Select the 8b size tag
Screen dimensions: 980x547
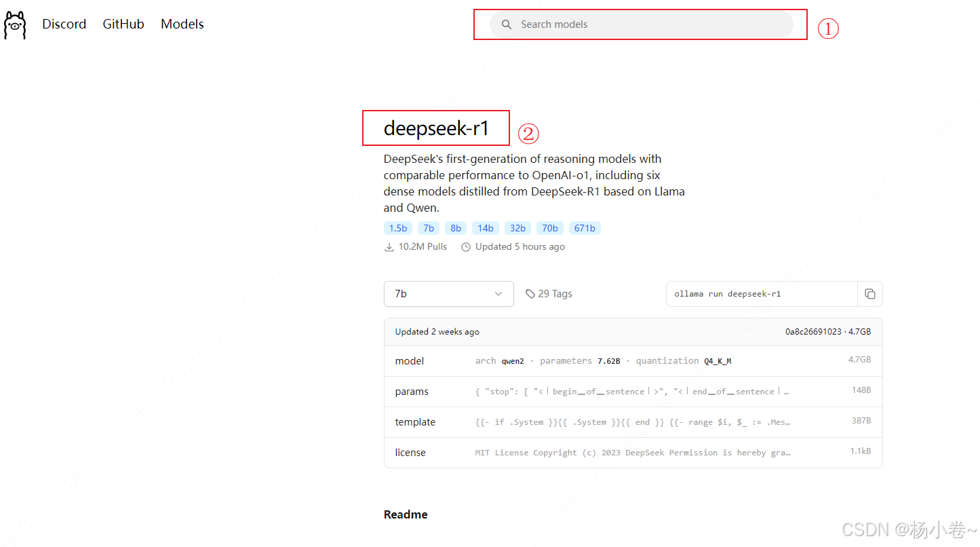tap(456, 228)
